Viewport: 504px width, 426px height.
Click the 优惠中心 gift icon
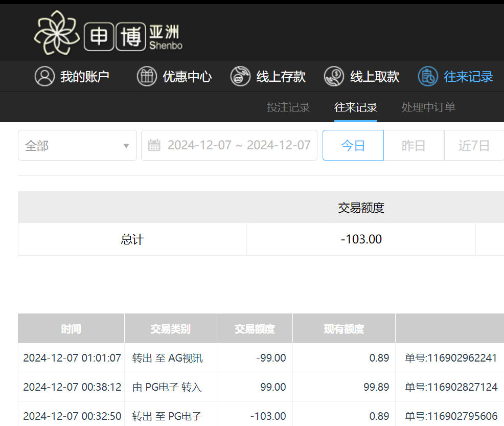click(x=147, y=76)
